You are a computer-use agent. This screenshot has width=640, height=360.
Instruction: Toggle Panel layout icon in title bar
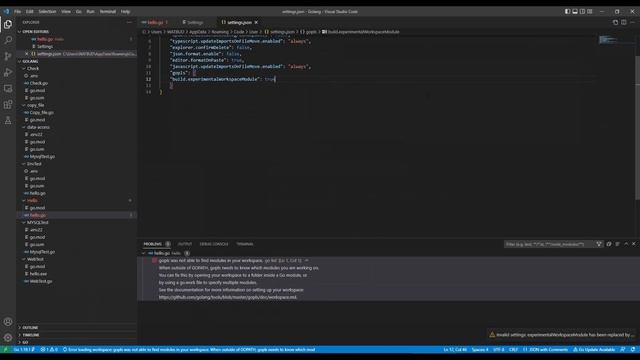(575, 11)
